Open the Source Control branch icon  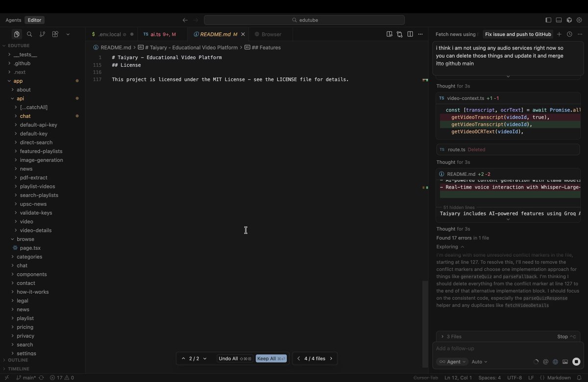pyautogui.click(x=42, y=34)
